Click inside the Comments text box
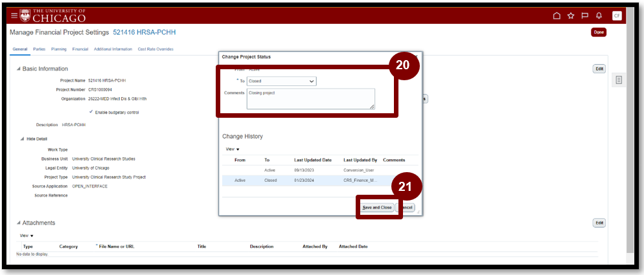This screenshot has height=275, width=644. tap(310, 99)
